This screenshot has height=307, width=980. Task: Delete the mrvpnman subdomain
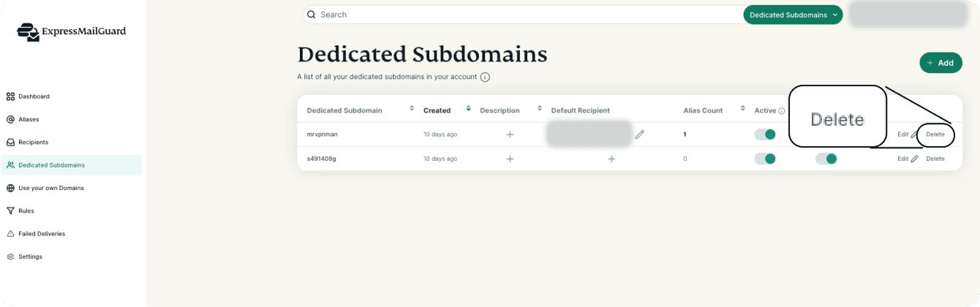pos(935,134)
